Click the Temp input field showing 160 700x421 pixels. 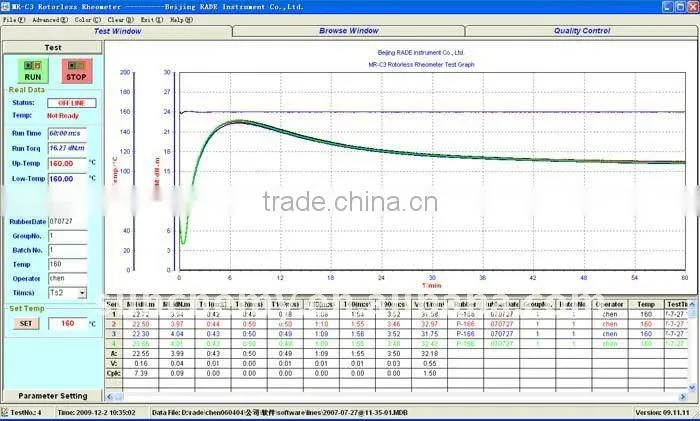click(68, 264)
